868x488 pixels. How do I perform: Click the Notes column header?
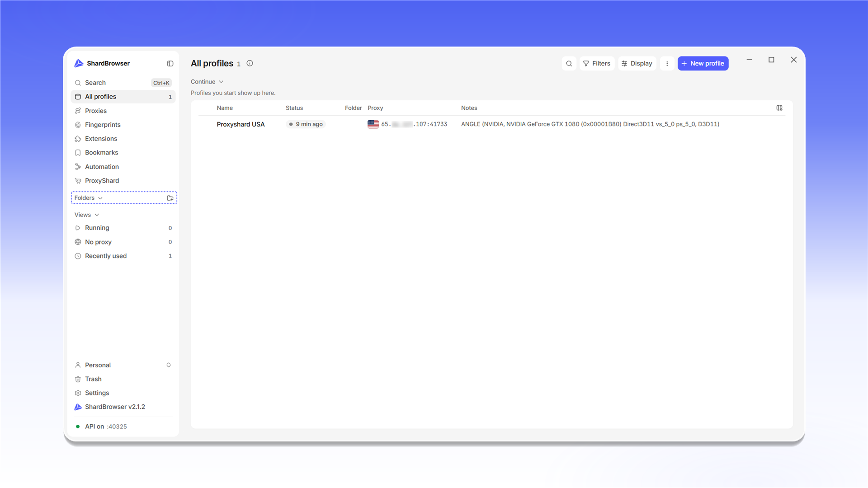pos(469,108)
